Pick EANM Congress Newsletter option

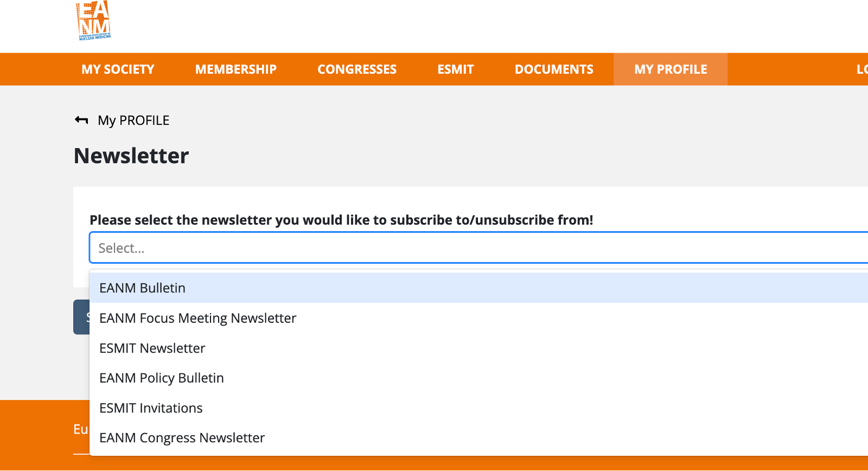(182, 438)
